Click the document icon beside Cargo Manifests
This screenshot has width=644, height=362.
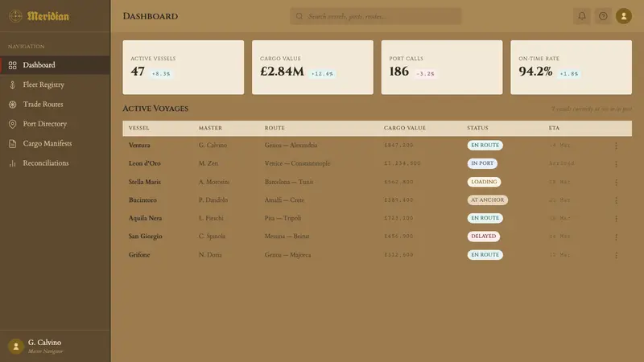tap(12, 144)
